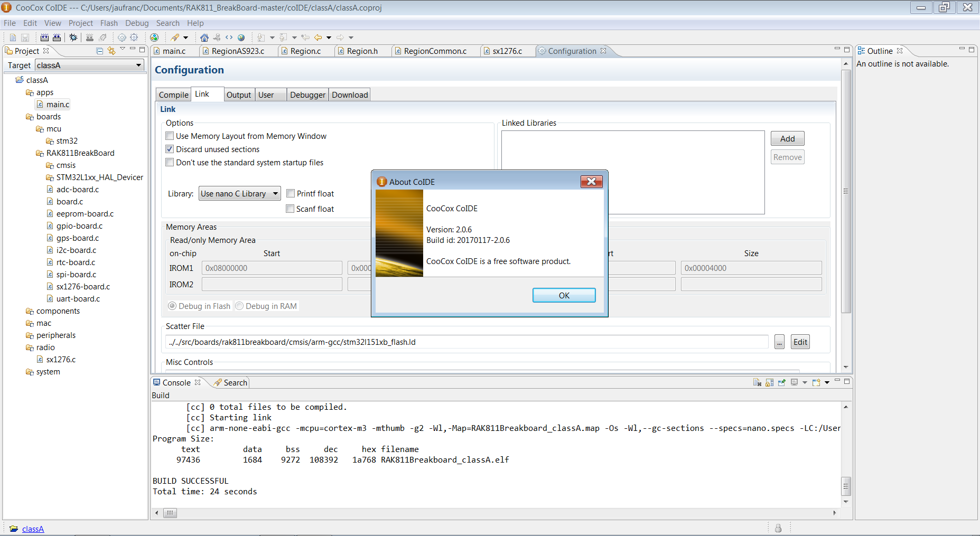Click the globe icon in toolbar
Viewport: 980px width, 536px height.
241,37
